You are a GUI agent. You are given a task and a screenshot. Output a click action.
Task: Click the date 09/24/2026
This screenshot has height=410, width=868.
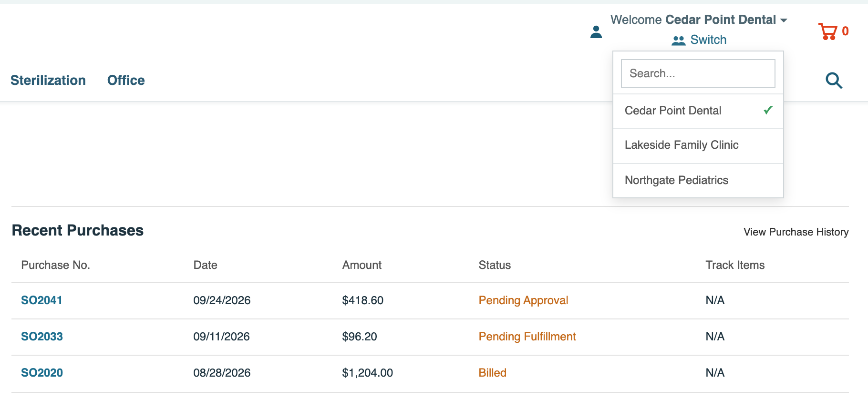click(x=222, y=300)
